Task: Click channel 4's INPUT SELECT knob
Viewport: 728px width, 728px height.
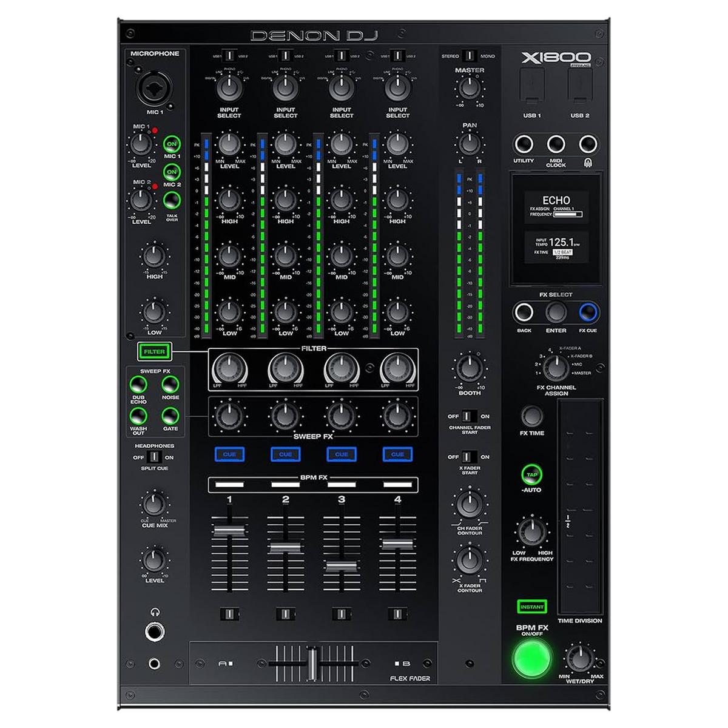Action: click(x=397, y=89)
